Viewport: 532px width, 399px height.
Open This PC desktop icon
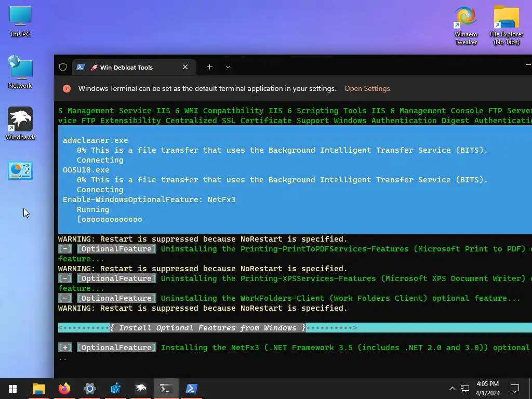click(20, 21)
